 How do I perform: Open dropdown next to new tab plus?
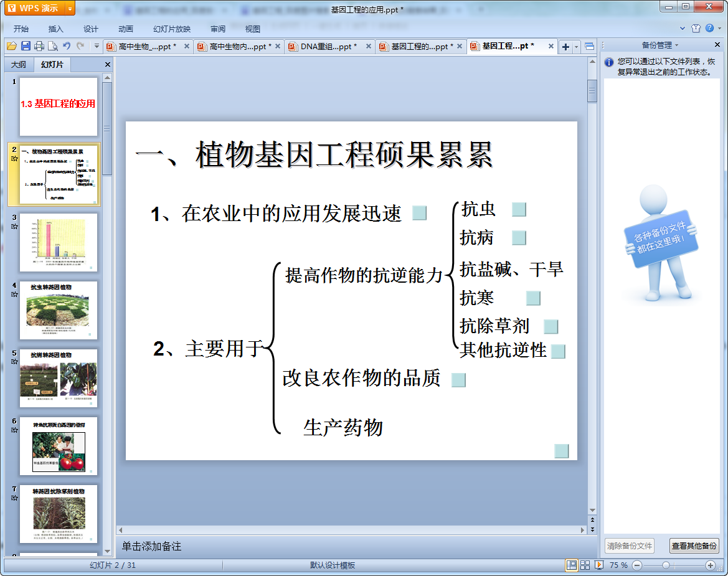(x=576, y=47)
